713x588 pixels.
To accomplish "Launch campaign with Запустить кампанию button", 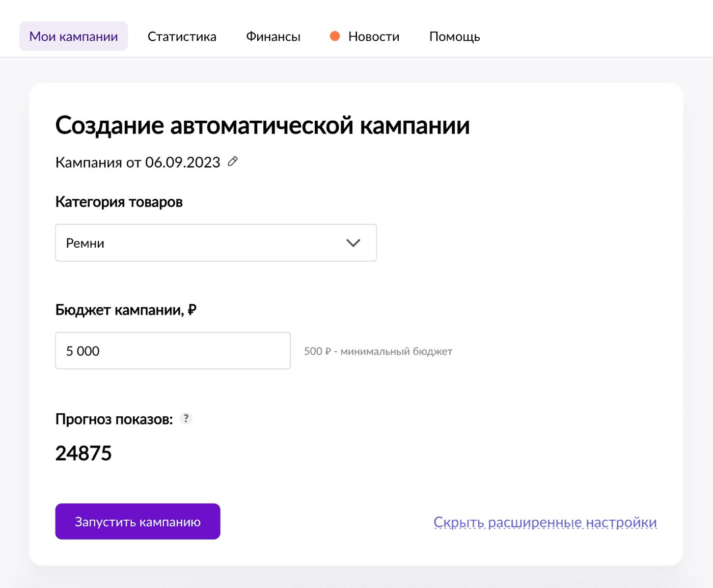I will coord(138,521).
